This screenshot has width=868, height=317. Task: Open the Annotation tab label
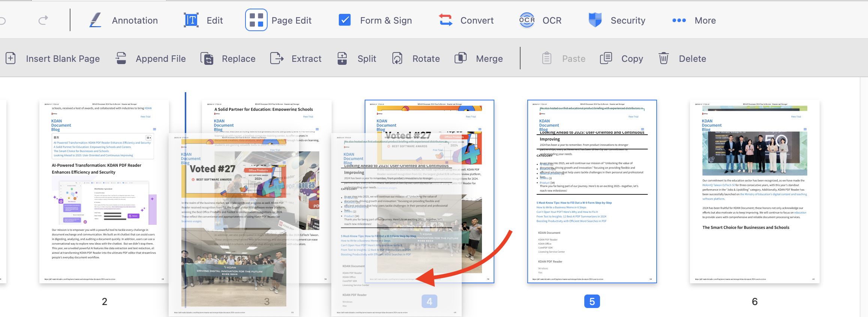pos(135,21)
